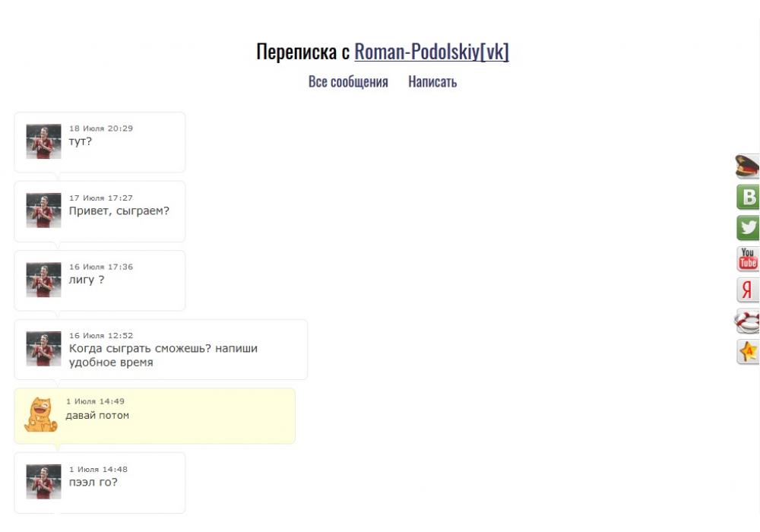The height and width of the screenshot is (532, 760).
Task: Click the Yandex Я sidebar icon
Action: pos(748,290)
